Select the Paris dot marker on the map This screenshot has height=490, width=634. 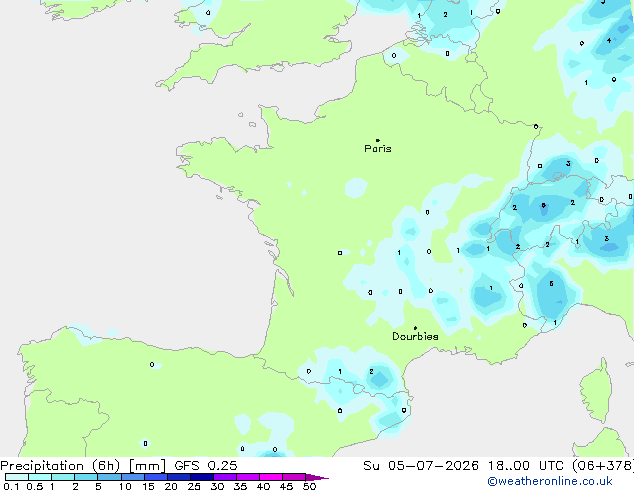click(x=378, y=140)
